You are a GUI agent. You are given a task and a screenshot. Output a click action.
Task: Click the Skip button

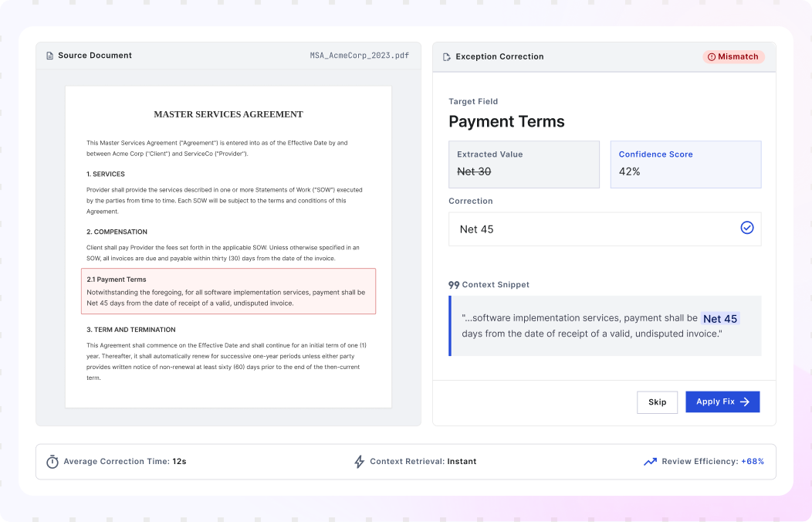tap(657, 402)
